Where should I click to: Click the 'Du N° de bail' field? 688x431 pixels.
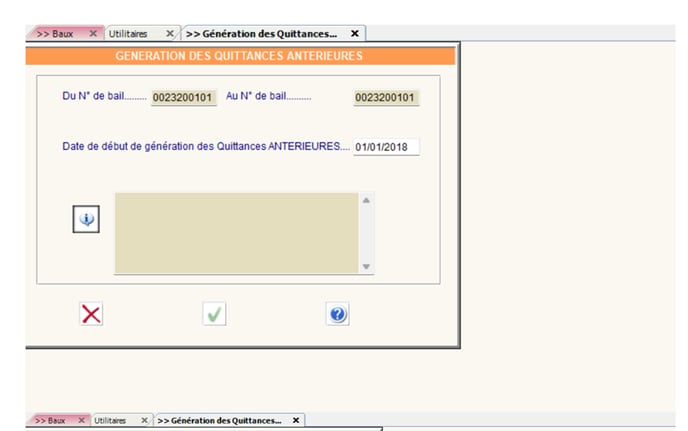[x=177, y=98]
